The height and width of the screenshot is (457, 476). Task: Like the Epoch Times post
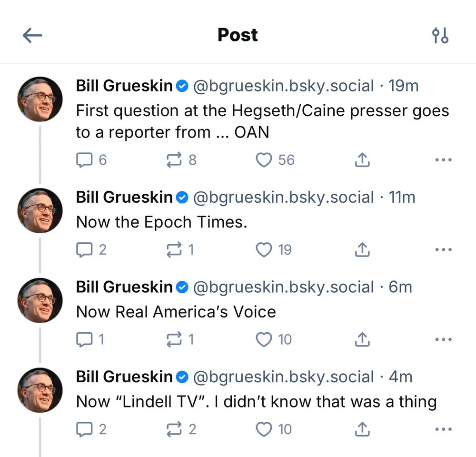(264, 249)
